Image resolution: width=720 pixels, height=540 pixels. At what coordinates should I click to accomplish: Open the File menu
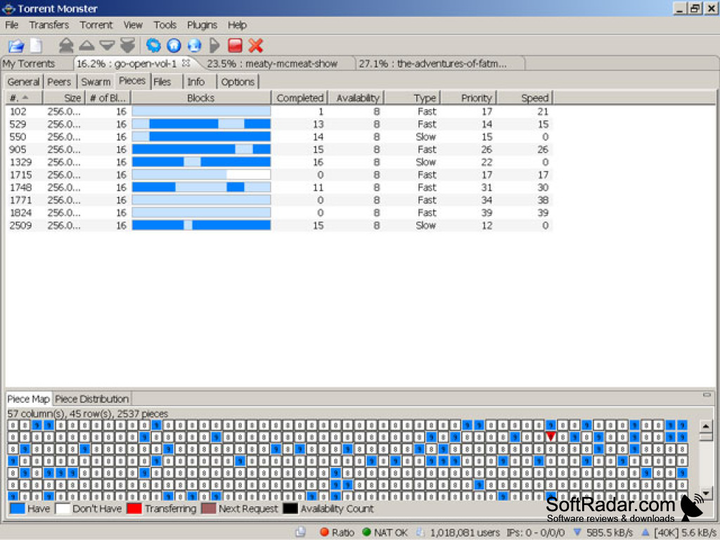point(12,25)
